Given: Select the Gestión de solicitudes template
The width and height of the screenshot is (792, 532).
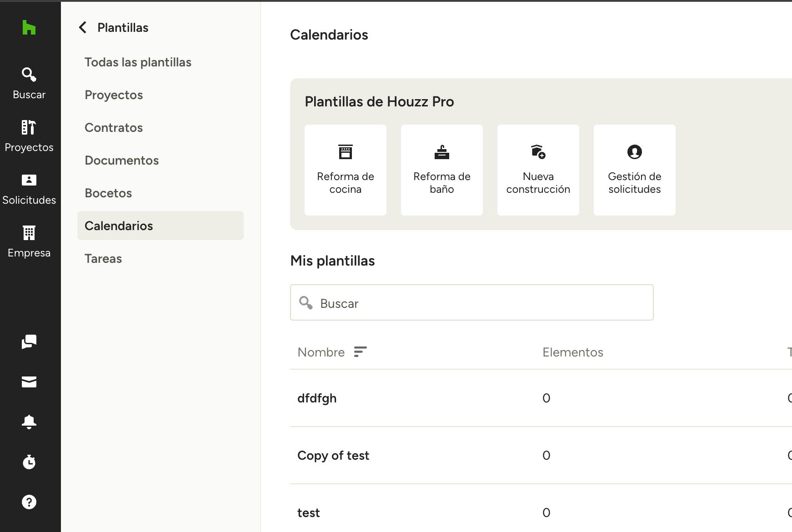Looking at the screenshot, I should tap(634, 170).
